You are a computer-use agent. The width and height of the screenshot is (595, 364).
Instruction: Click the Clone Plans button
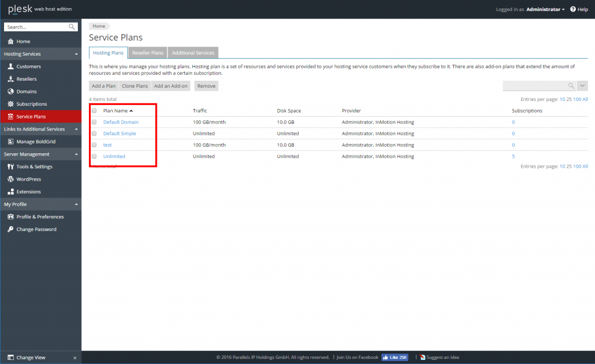(x=135, y=86)
